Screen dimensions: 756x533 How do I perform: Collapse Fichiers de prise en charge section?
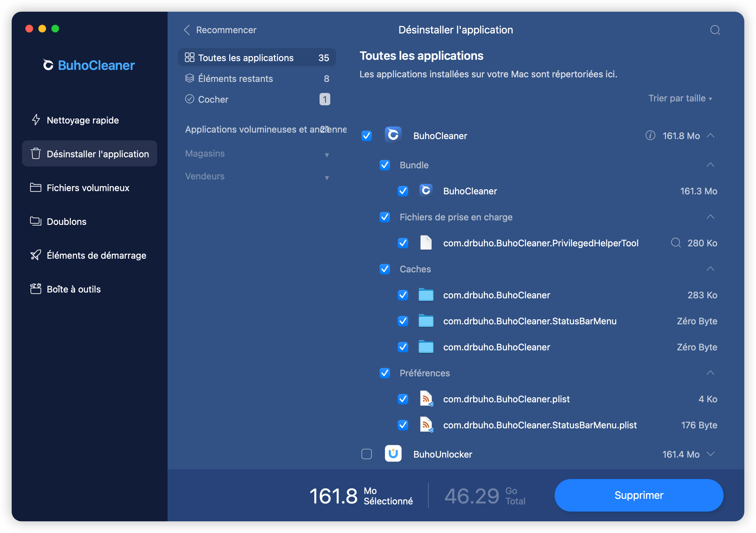click(710, 216)
